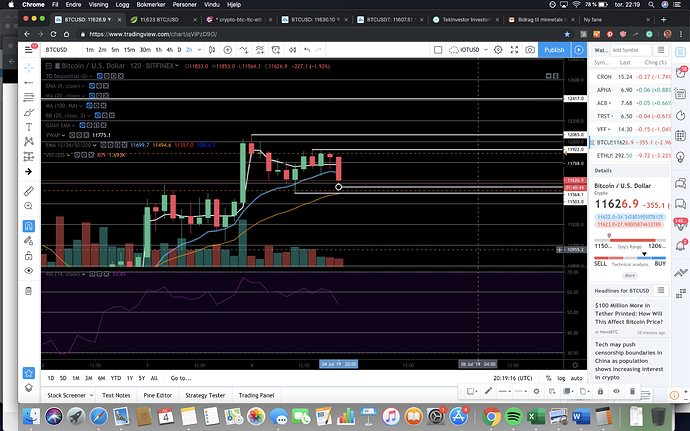Select the ruler measure tool
This screenshot has height=431, width=690.
pyautogui.click(x=29, y=191)
